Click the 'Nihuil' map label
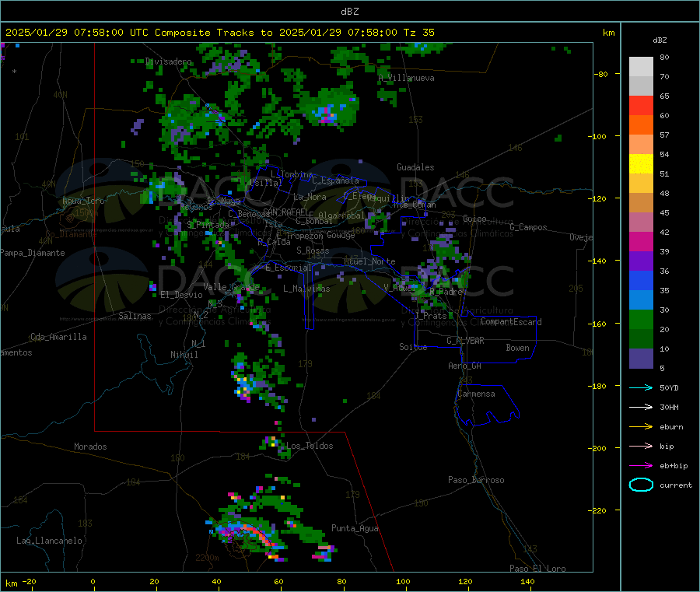The image size is (700, 592). [x=184, y=355]
